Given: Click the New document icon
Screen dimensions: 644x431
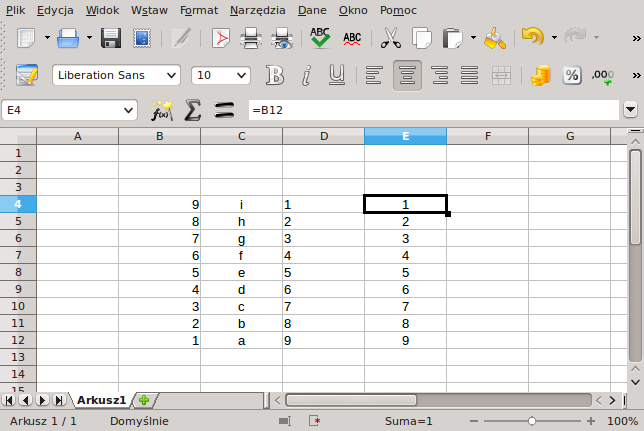Looking at the screenshot, I should point(26,38).
